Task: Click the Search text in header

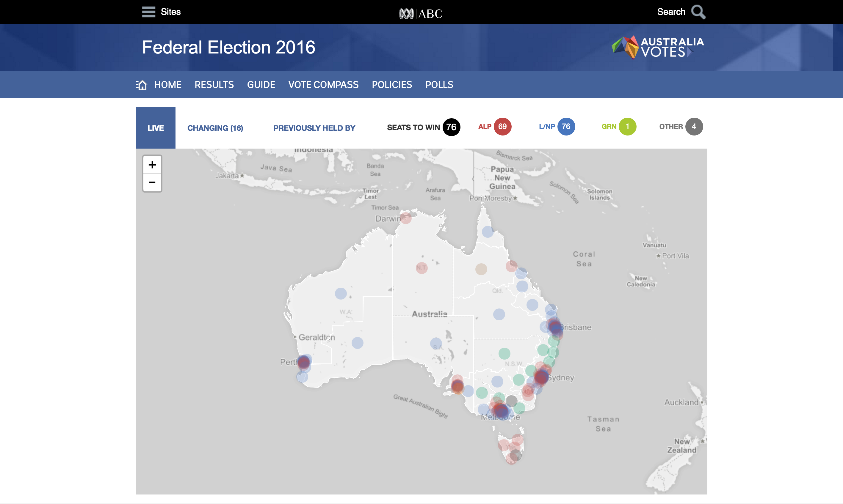Action: click(x=671, y=12)
